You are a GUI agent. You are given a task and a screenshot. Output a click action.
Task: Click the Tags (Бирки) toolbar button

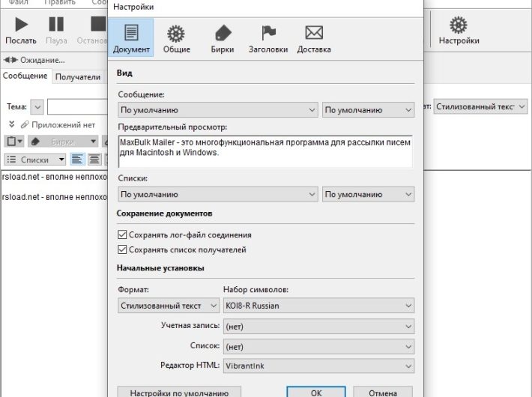tap(63, 141)
